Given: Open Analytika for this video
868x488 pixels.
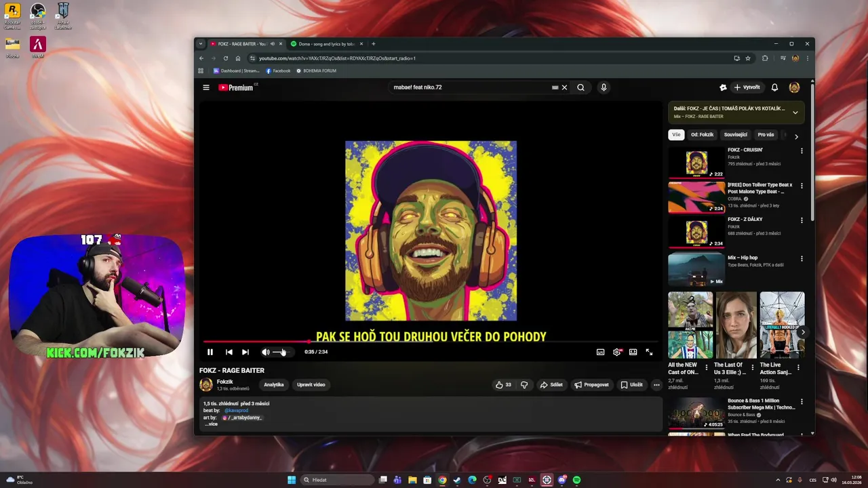Looking at the screenshot, I should [x=274, y=384].
